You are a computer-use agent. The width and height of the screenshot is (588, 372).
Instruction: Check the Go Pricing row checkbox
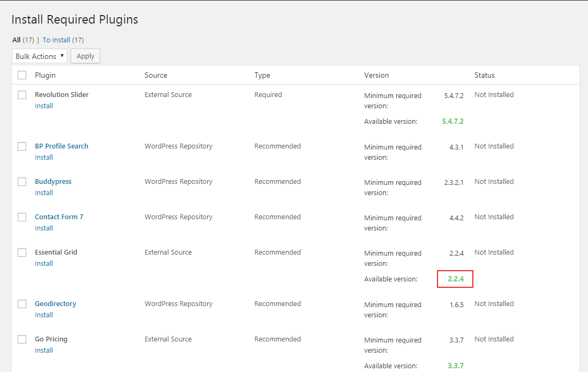tap(22, 339)
